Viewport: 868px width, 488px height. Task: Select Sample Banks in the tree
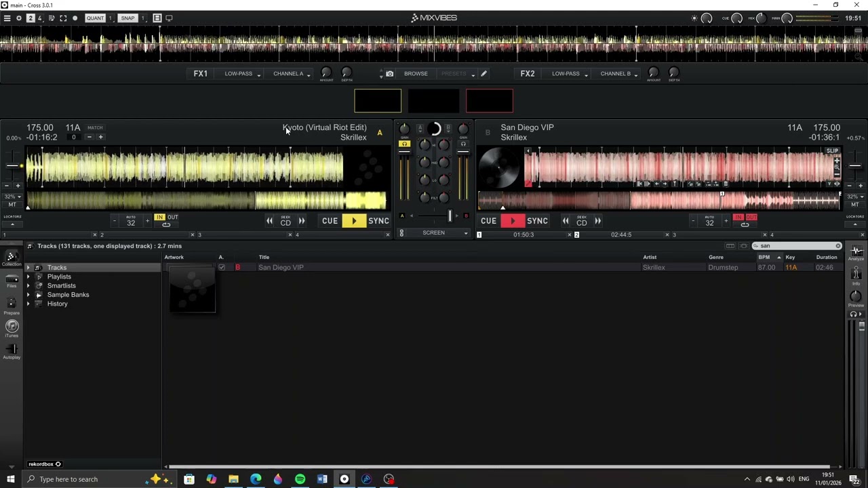pyautogui.click(x=68, y=295)
